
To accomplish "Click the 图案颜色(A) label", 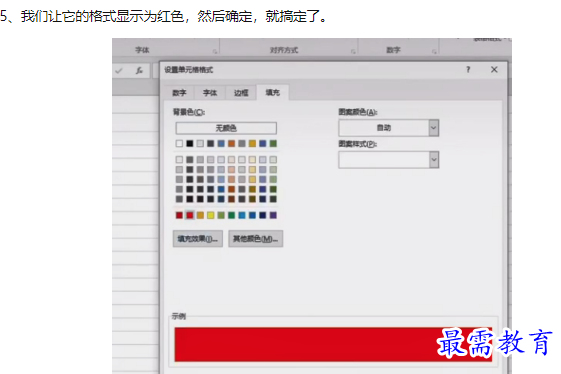I will [x=358, y=112].
